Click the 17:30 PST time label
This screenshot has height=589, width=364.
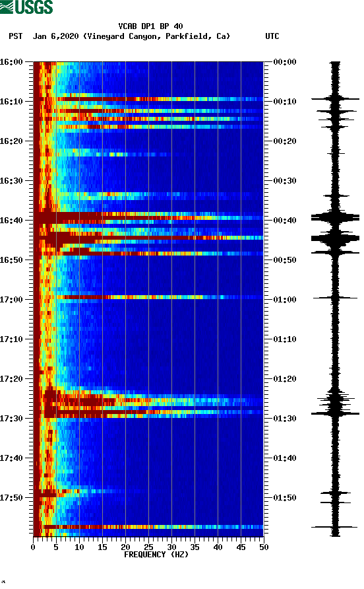(11, 419)
